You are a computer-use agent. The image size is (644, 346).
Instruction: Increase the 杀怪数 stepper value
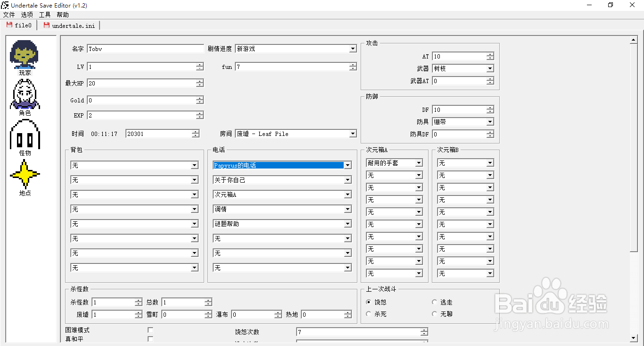(138, 300)
